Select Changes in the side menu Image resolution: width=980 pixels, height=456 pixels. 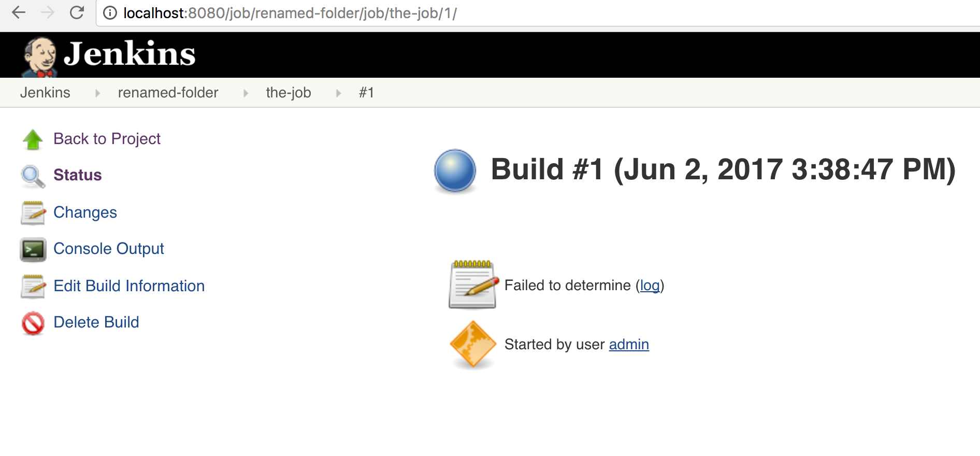(85, 212)
